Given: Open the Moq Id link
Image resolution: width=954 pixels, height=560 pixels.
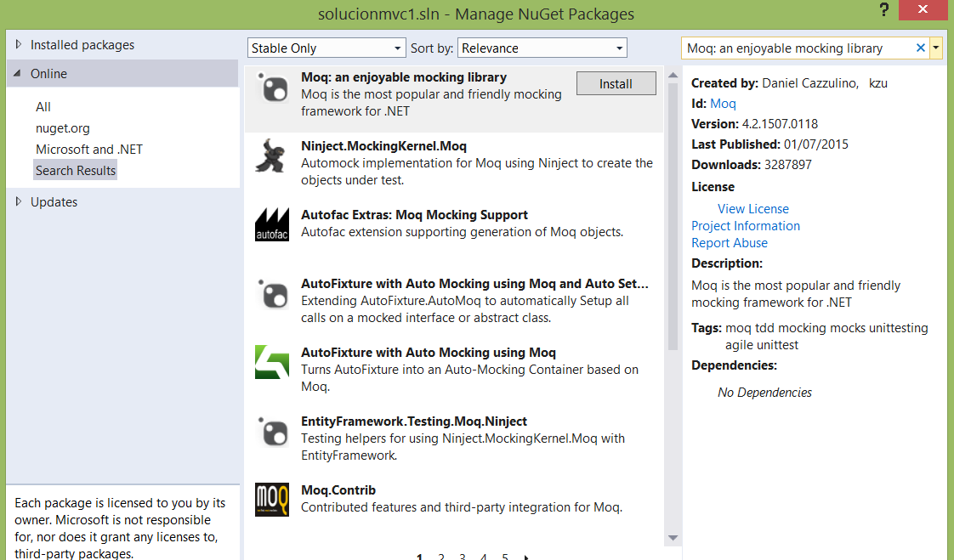Looking at the screenshot, I should [723, 104].
